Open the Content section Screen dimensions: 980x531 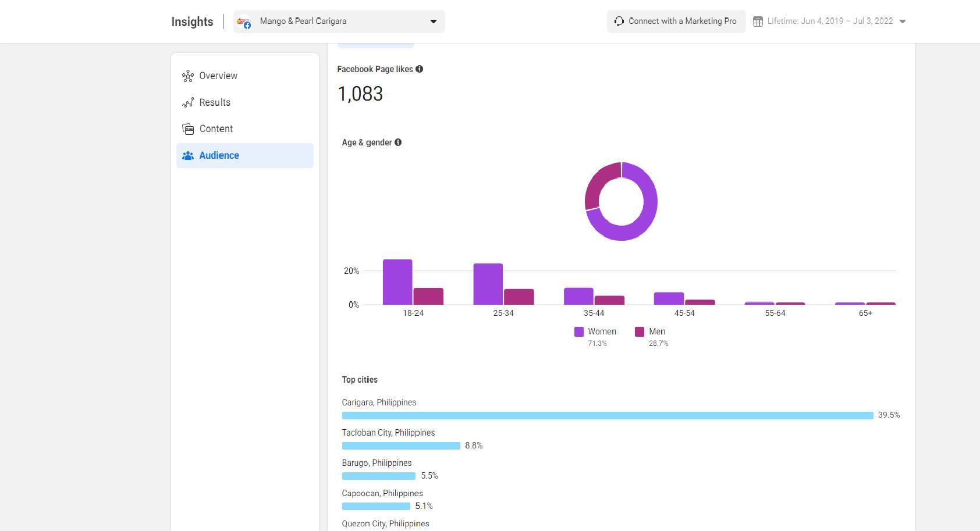[x=245, y=129]
